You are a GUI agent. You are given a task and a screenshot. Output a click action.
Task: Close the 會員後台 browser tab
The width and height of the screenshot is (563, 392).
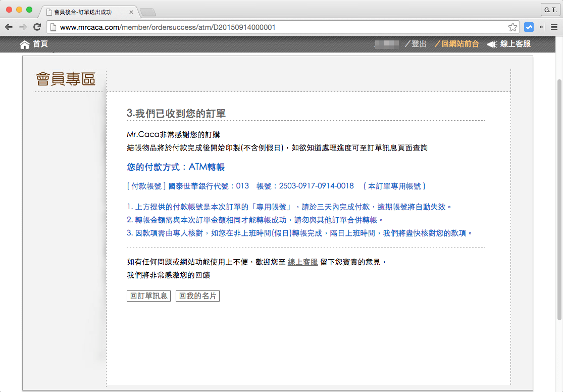132,12
